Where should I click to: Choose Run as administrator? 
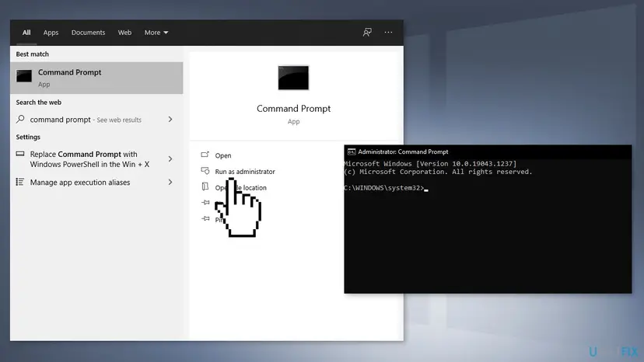(245, 172)
